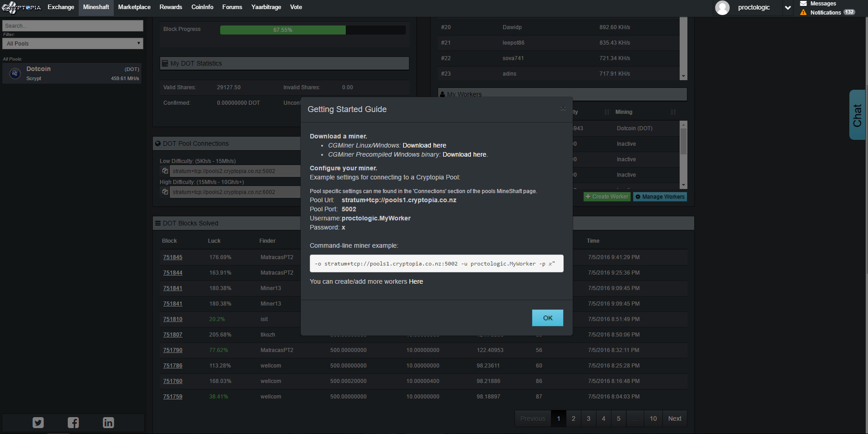Open block 751807 link
The image size is (868, 434).
173,335
